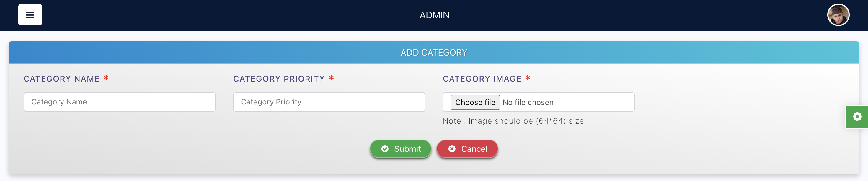Click the ADMIN title
The width and height of the screenshot is (868, 181).
click(434, 15)
